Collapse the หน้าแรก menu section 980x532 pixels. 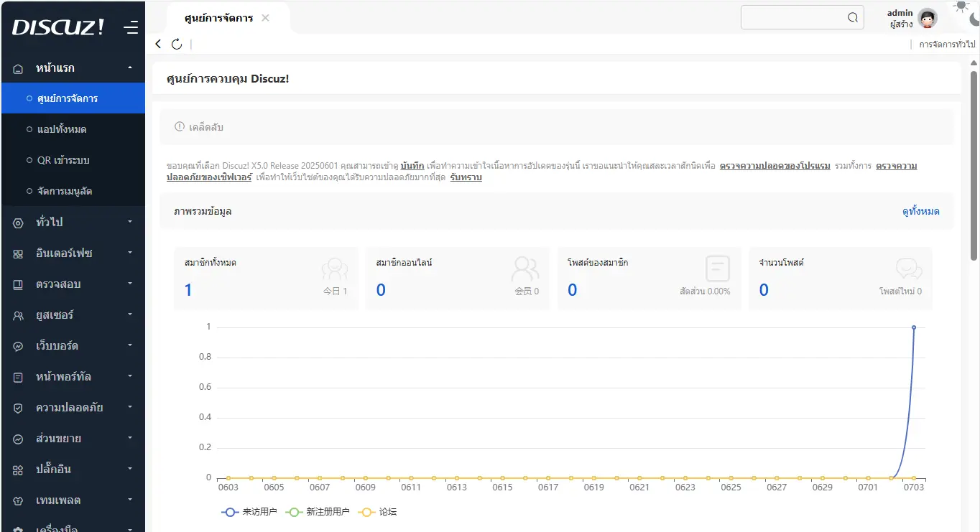click(x=130, y=67)
